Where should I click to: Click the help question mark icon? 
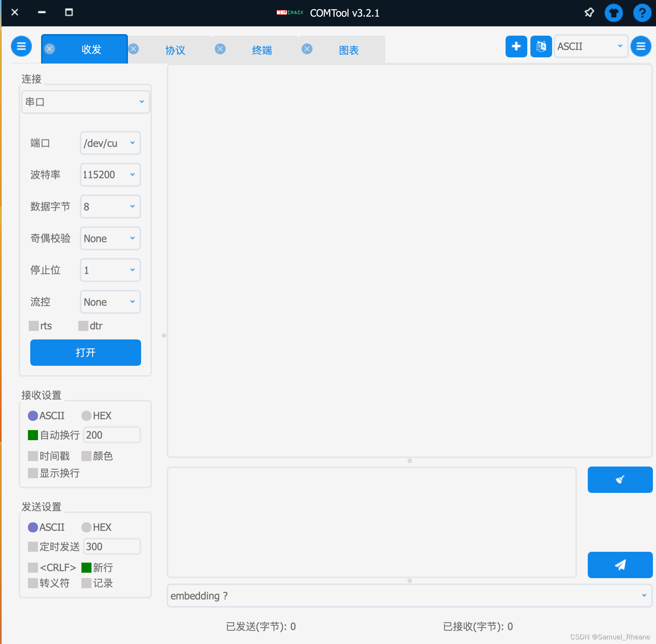point(642,13)
